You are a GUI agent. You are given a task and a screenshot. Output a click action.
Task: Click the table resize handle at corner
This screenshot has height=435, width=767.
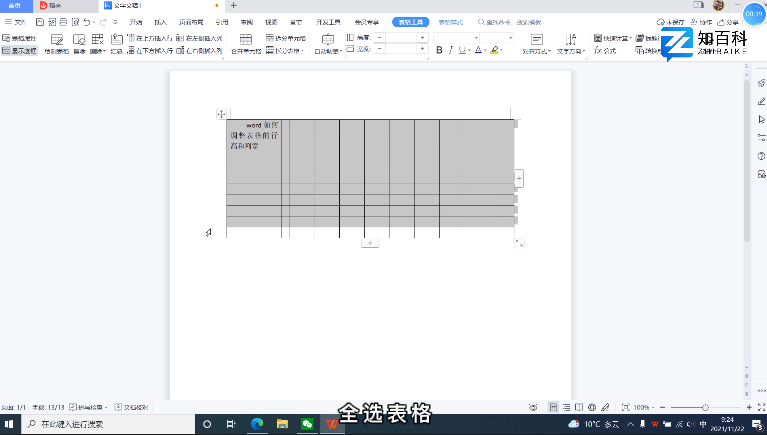(519, 243)
